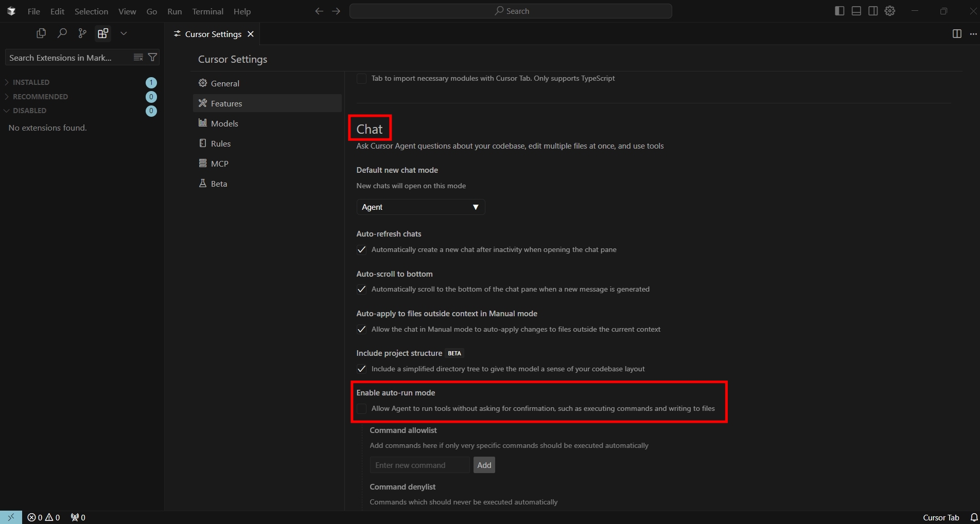
Task: Navigate forward with the right arrow
Action: 336,11
